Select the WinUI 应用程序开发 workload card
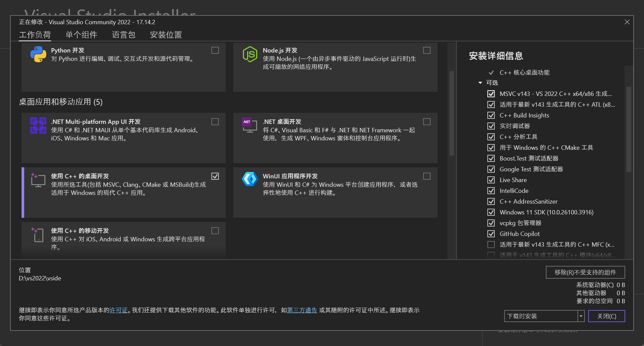Screen dimensions: 644x346 335,193
